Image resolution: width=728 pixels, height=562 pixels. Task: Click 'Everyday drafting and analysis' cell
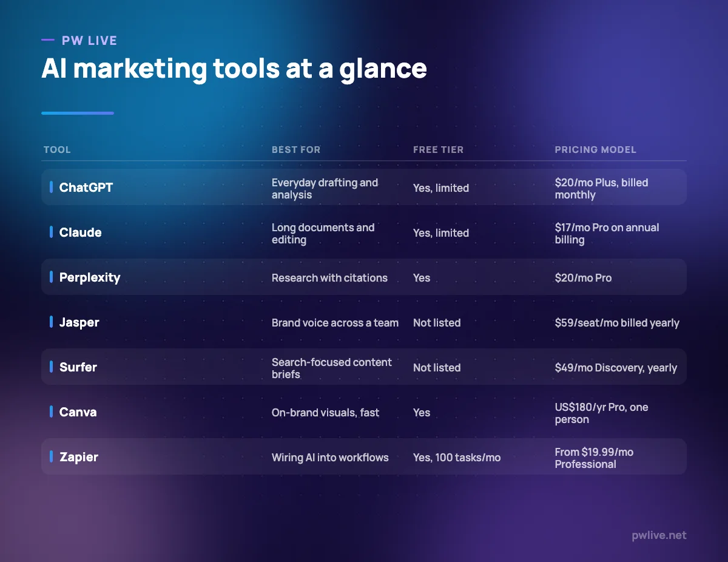325,189
